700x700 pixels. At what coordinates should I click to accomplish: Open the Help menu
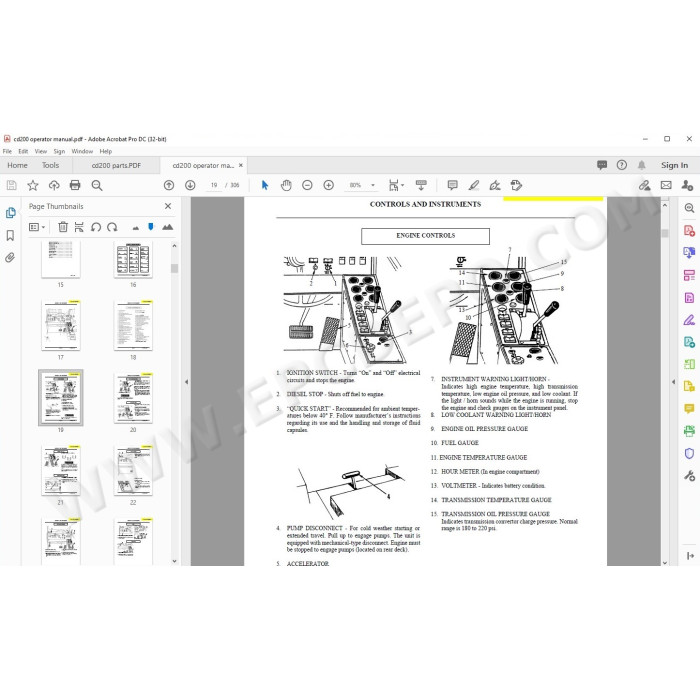pyautogui.click(x=106, y=151)
